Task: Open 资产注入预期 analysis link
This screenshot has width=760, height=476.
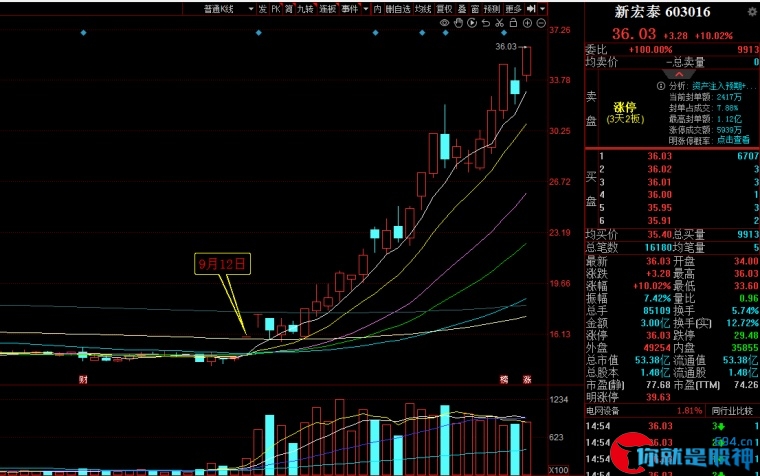Action: pyautogui.click(x=724, y=86)
